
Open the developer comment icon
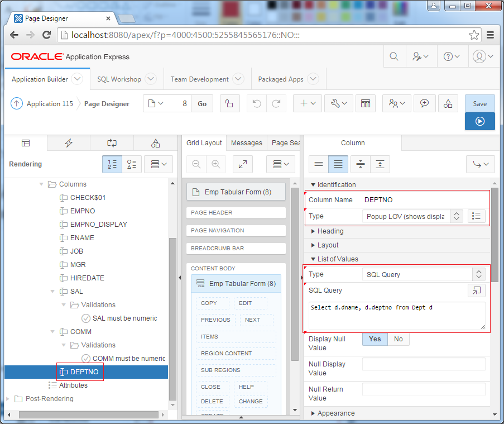tap(424, 103)
